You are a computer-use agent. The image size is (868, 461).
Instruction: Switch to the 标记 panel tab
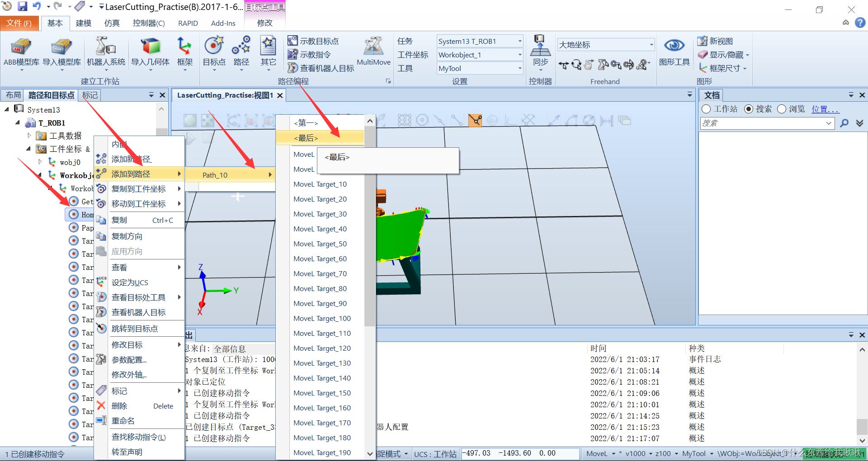pos(90,95)
